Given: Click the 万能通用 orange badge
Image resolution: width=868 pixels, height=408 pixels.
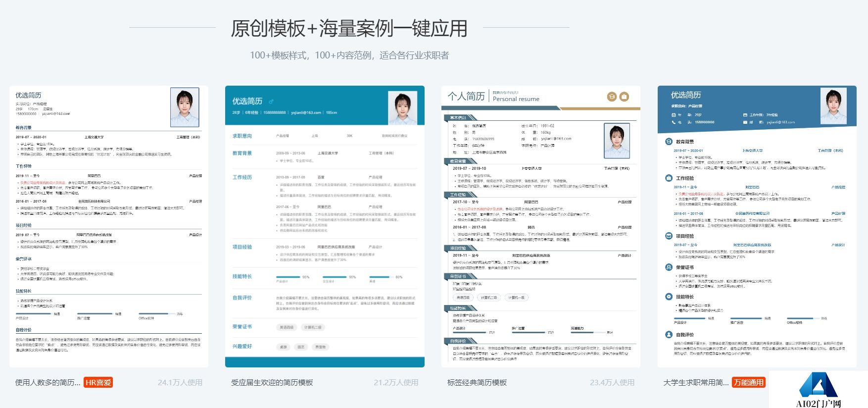Looking at the screenshot, I should coord(748,382).
